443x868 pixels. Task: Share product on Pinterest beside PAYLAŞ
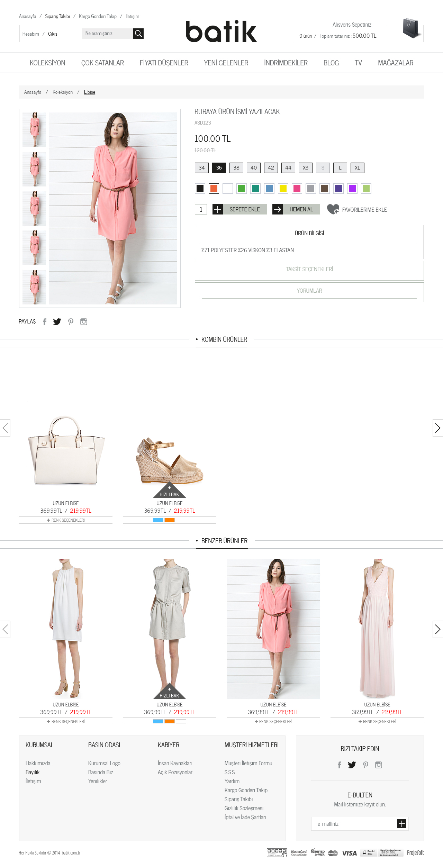71,322
